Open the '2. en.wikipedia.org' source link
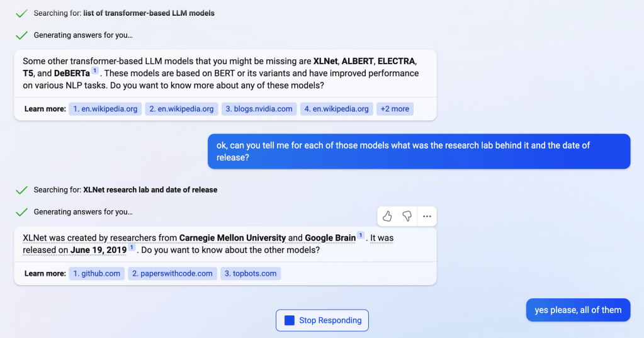The width and height of the screenshot is (644, 338). pyautogui.click(x=181, y=109)
